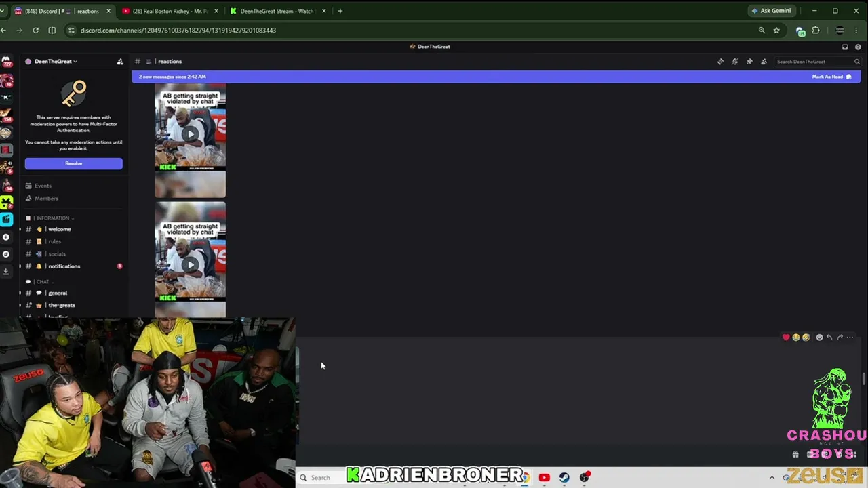Image resolution: width=868 pixels, height=488 pixels.
Task: Open Steam from the Windows taskbar
Action: [x=564, y=478]
